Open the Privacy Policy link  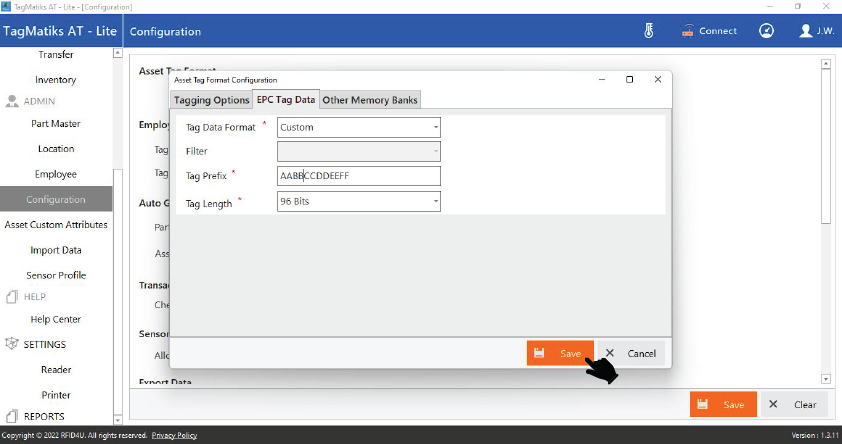173,436
